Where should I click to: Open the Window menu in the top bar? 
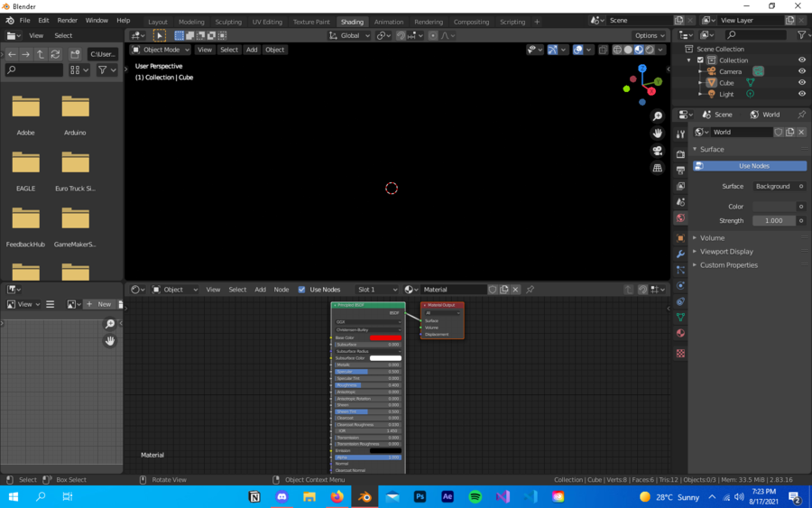tap(97, 20)
